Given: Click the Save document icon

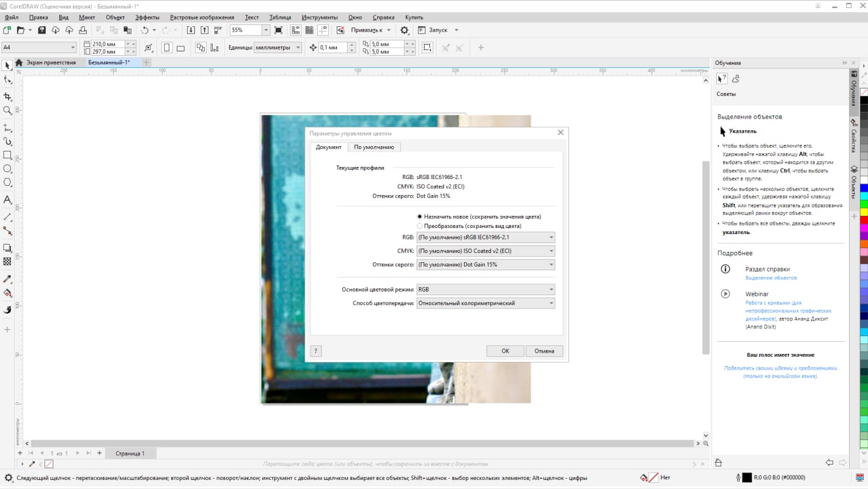Looking at the screenshot, I should click(x=42, y=29).
